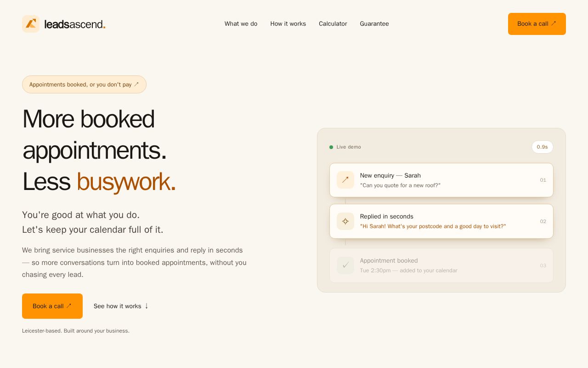Go to How it works in navigation
This screenshot has width=588, height=368.
coord(288,24)
